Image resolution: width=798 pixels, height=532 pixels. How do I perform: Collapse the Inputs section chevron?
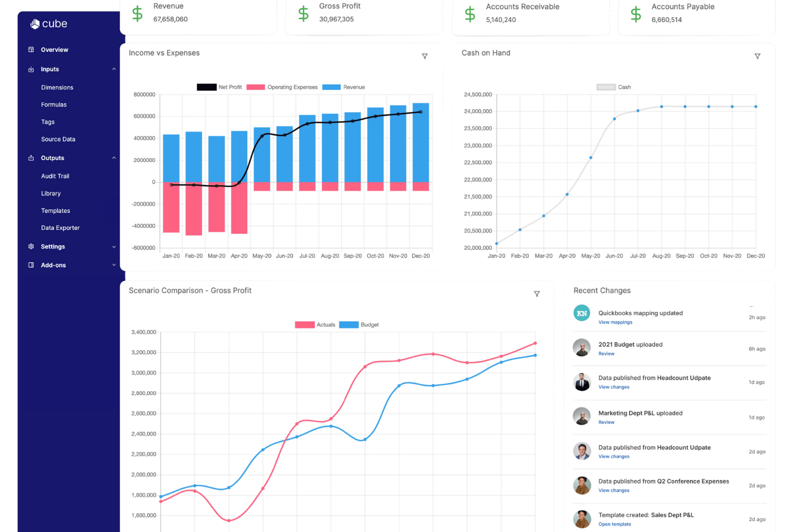(x=114, y=69)
